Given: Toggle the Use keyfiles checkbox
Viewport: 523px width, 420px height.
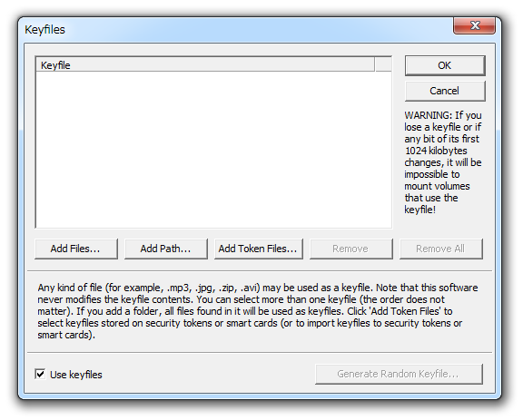Looking at the screenshot, I should [x=40, y=374].
